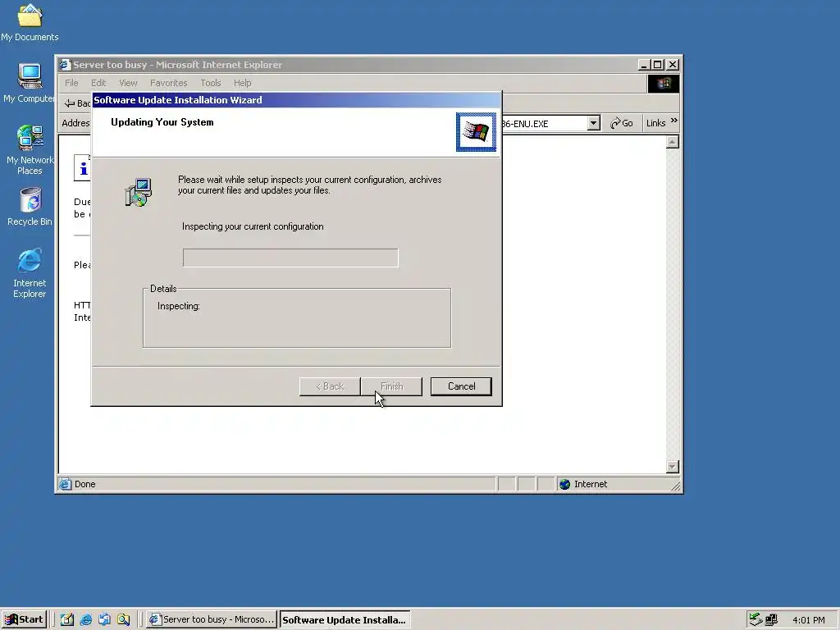Minimize the Internet Explorer window
The image size is (840, 630).
[x=645, y=65]
